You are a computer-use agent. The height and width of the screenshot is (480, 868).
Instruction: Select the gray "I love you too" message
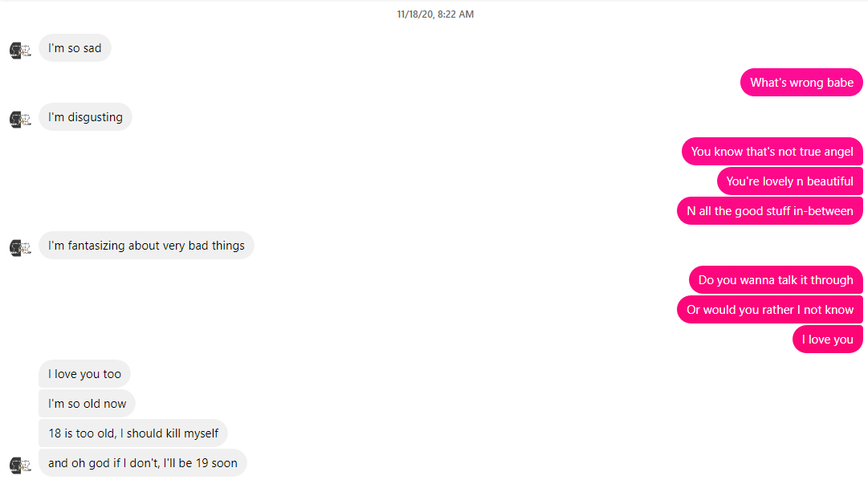(x=84, y=374)
